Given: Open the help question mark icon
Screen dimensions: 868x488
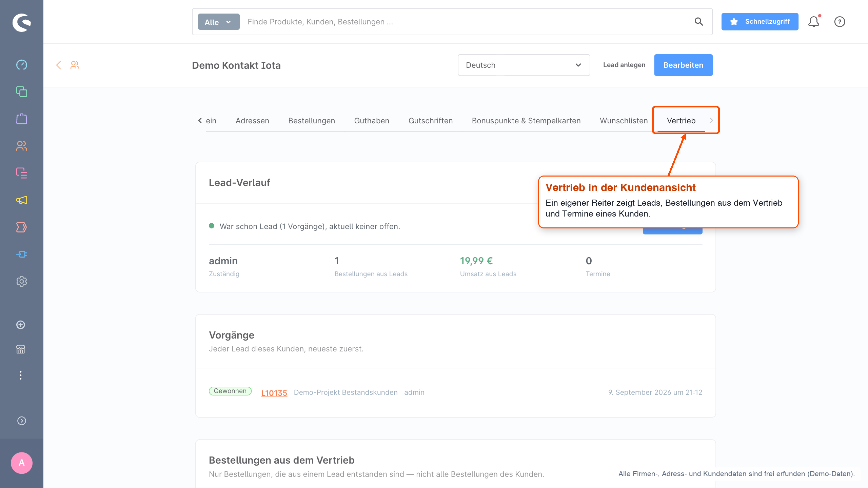Looking at the screenshot, I should (840, 22).
